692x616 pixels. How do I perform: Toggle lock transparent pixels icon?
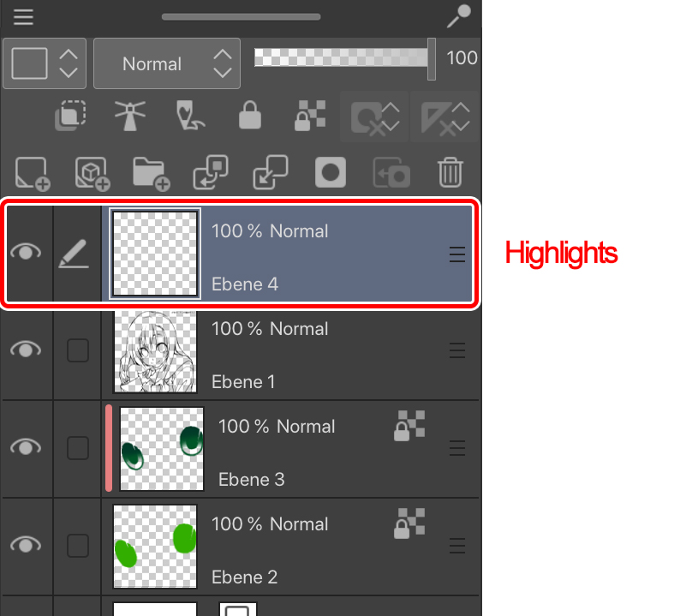(x=310, y=116)
